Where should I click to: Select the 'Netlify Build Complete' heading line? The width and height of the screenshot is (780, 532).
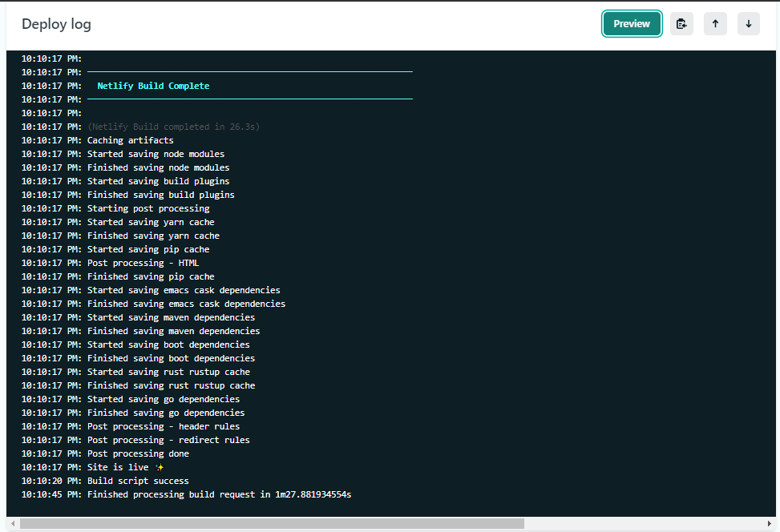(153, 86)
